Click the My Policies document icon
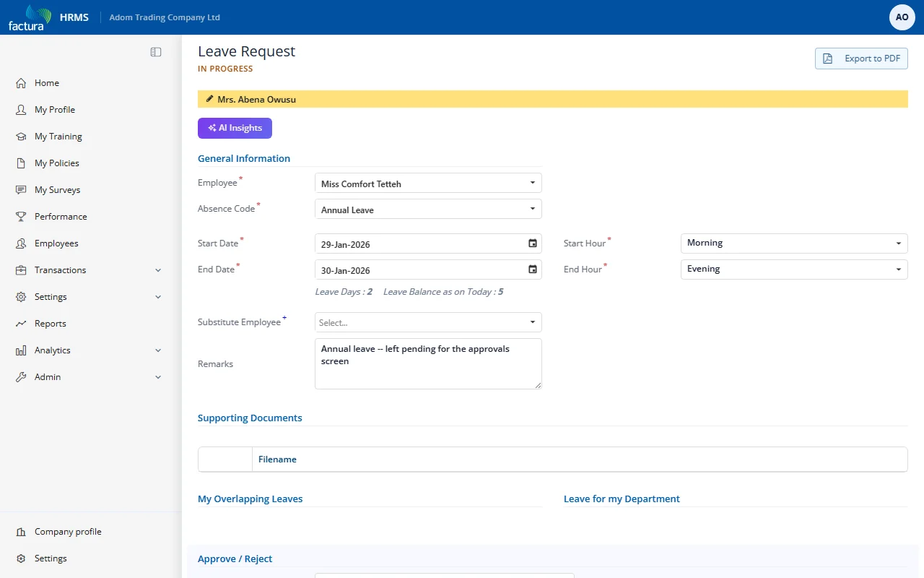The image size is (924, 578). (21, 163)
